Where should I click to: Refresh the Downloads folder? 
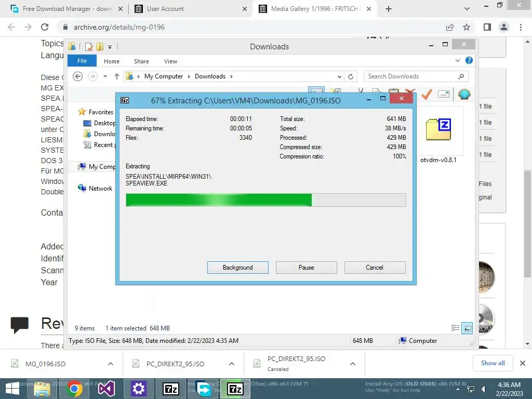click(351, 76)
